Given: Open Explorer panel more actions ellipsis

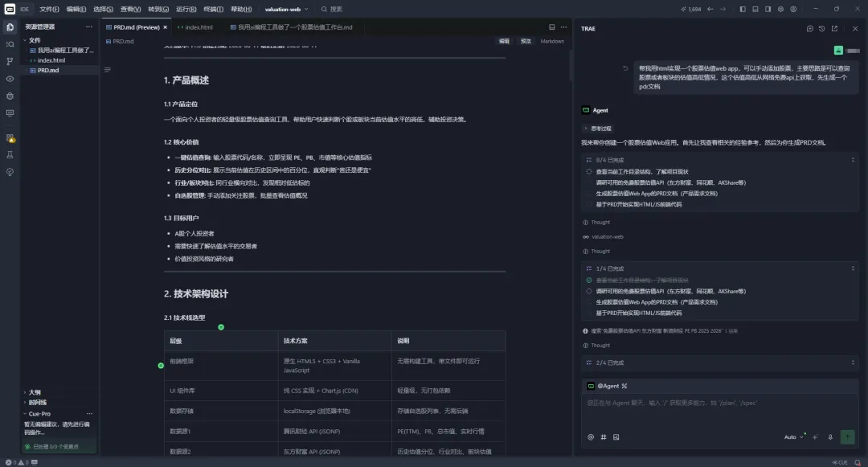Looking at the screenshot, I should (x=89, y=27).
